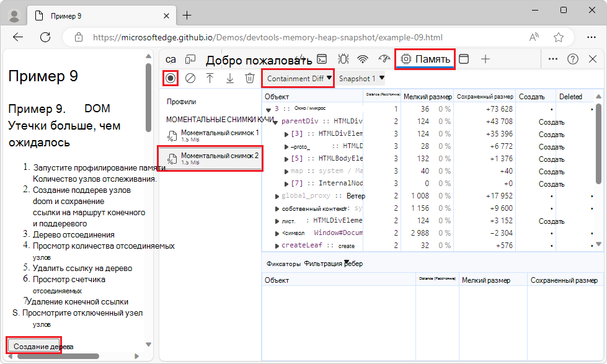Click the Создание дерева button

[33, 346]
